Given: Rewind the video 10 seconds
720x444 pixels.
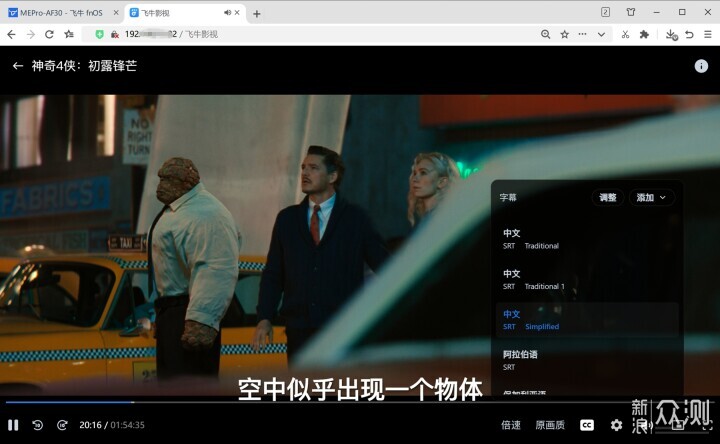Looking at the screenshot, I should (x=38, y=425).
